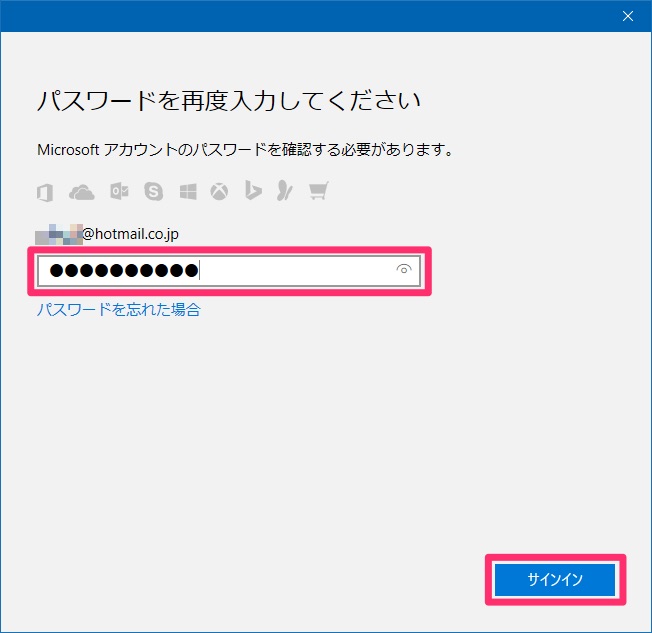Click the パスワードを再度入力してください heading
Image resolution: width=652 pixels, height=633 pixels.
point(229,101)
